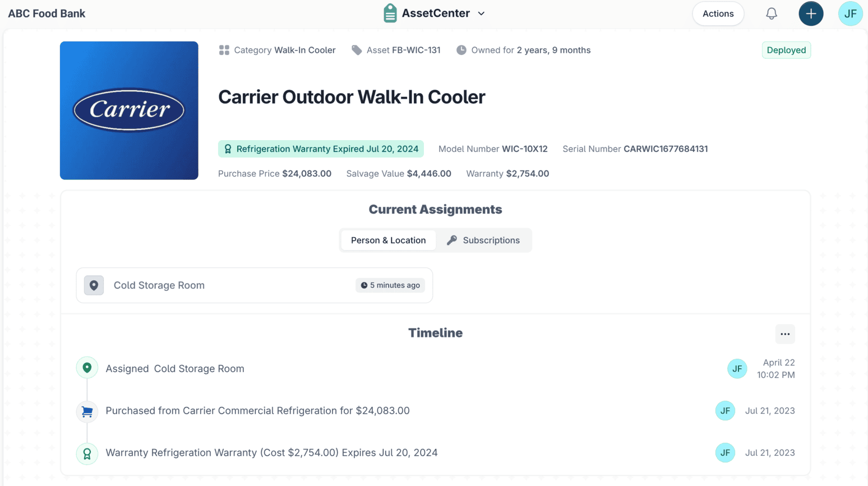Click salvage value $4,446.00
The width and height of the screenshot is (868, 486).
coord(429,173)
